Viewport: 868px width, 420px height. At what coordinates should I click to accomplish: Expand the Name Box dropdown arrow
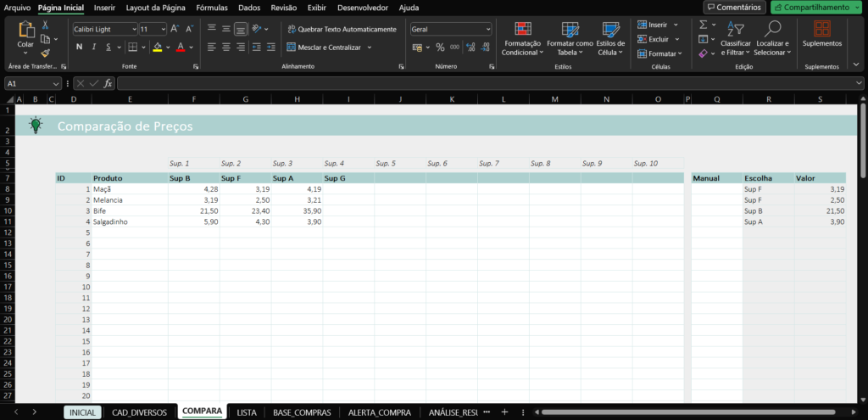click(56, 83)
